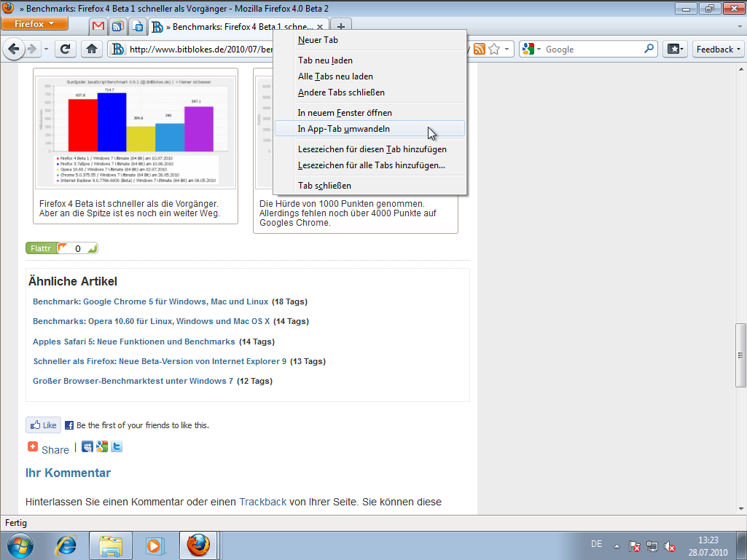Share on MySpace icon

coord(87,446)
